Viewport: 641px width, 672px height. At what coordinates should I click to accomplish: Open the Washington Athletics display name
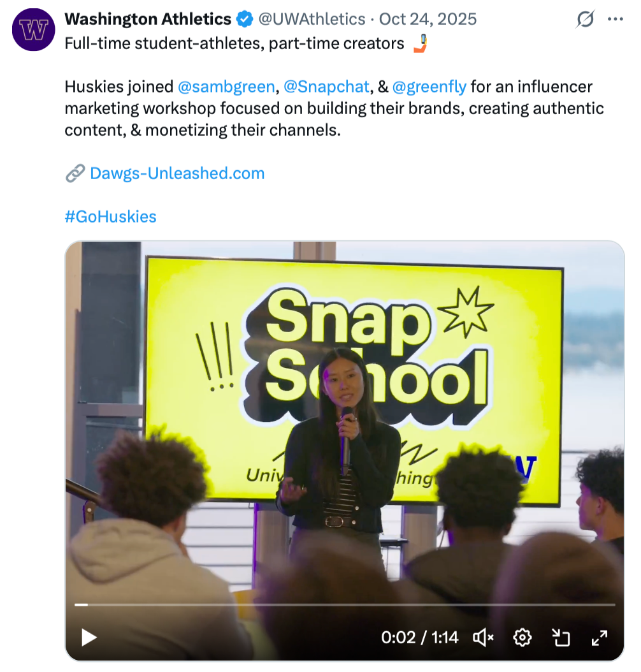[x=148, y=20]
